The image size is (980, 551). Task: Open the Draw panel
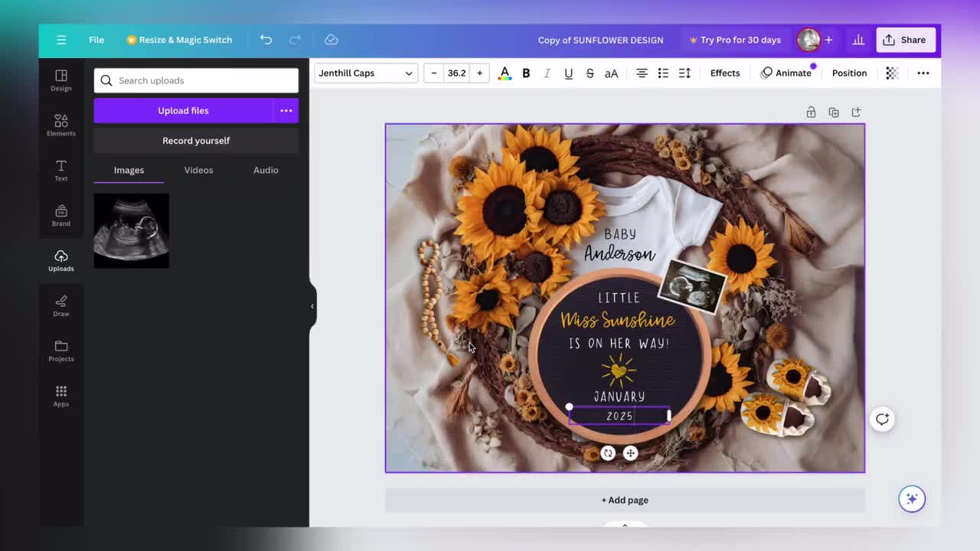(60, 304)
